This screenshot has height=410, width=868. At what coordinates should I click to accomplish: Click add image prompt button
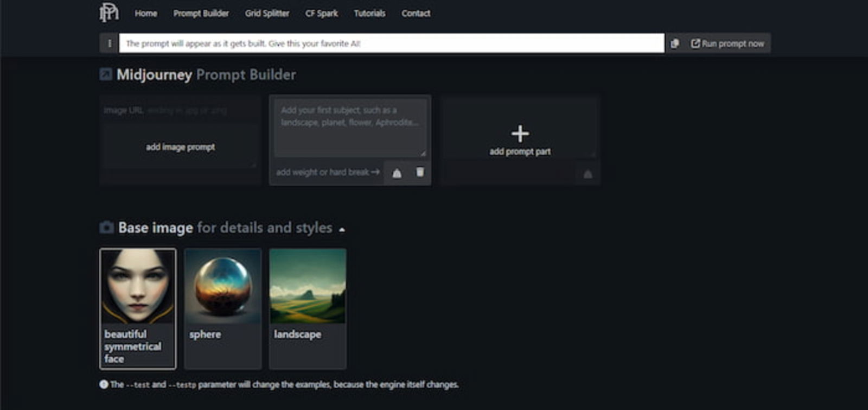(180, 147)
